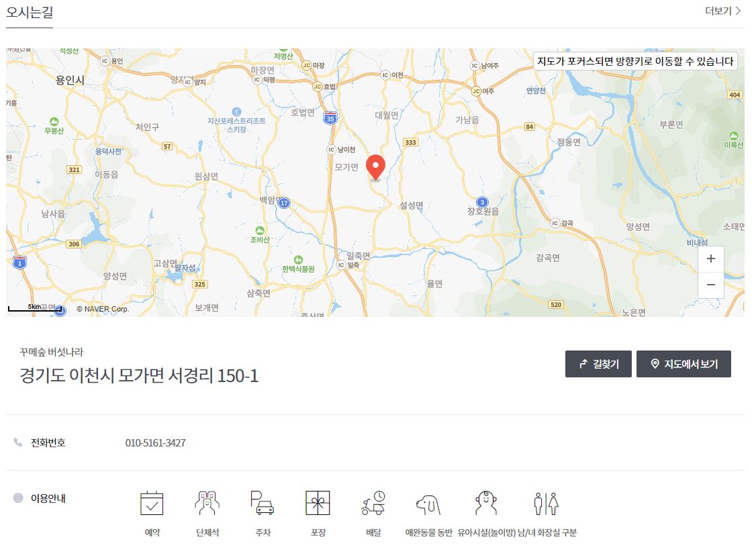Click the 주차 parking icon
The height and width of the screenshot is (560, 756).
tap(263, 503)
